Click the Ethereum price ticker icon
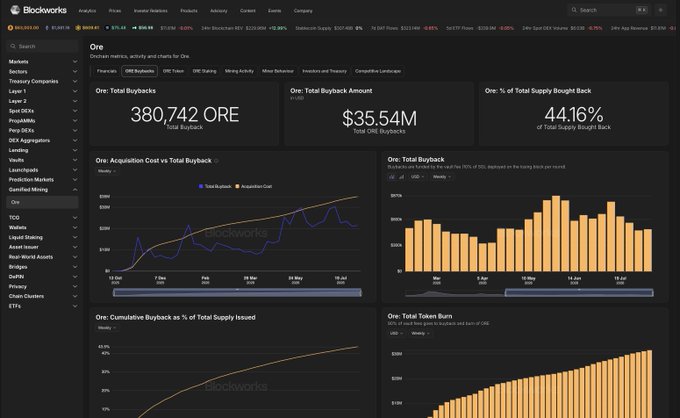The image size is (680, 418). (47, 28)
